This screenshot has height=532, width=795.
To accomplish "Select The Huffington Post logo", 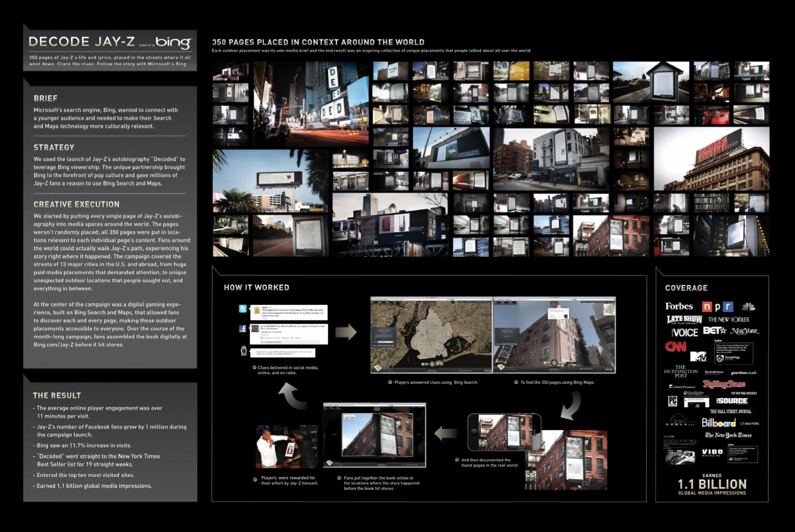I will (681, 371).
